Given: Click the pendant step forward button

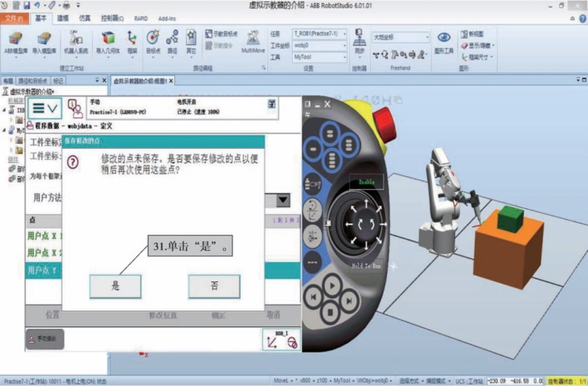Looking at the screenshot, I should click(348, 300).
